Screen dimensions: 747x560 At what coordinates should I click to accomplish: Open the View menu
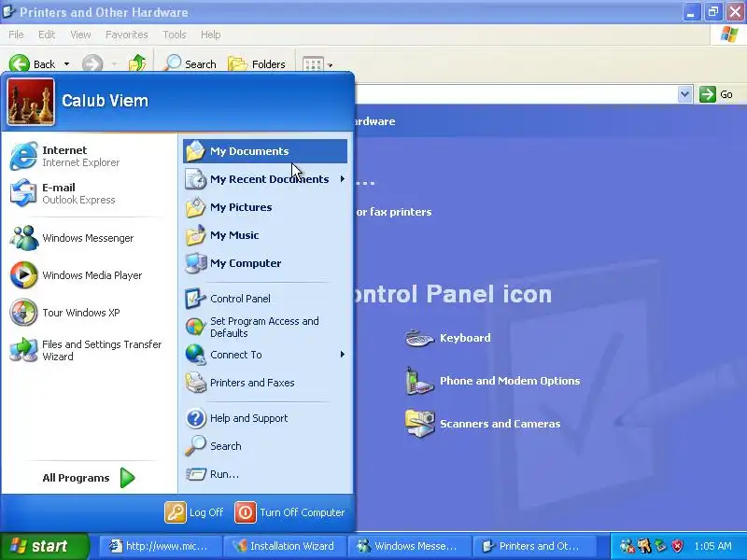(80, 35)
